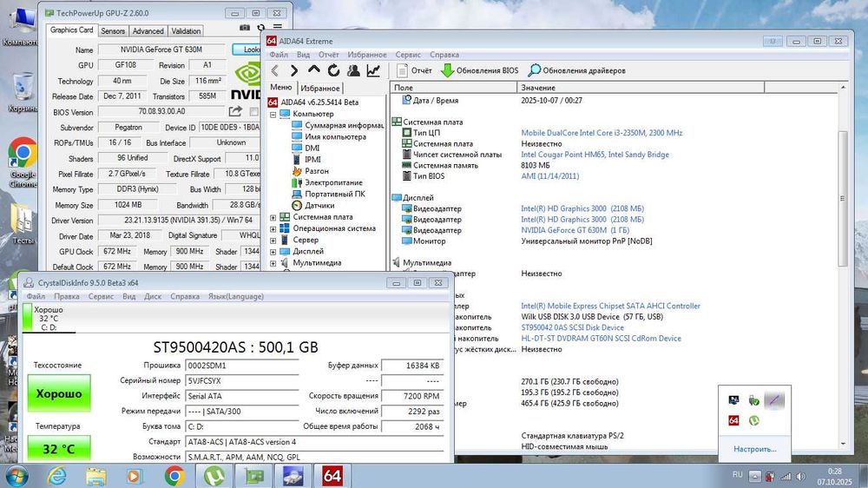Click the Chrome taskbar icon

point(174,476)
